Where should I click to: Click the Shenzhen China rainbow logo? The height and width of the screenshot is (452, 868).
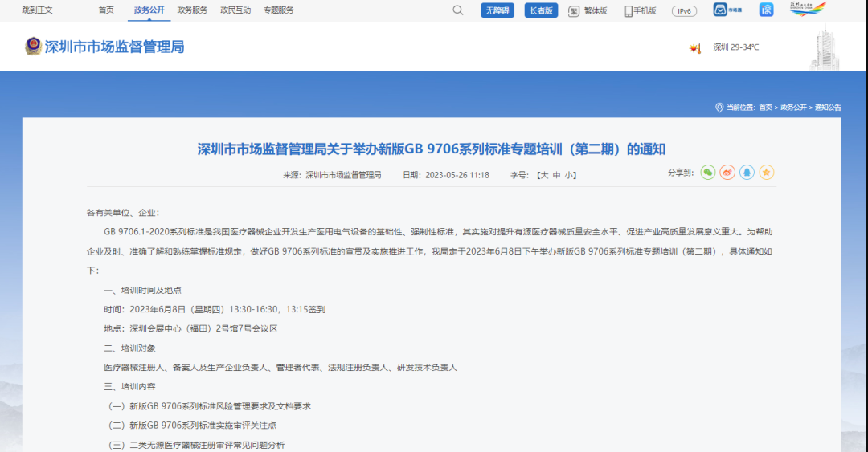tap(808, 10)
